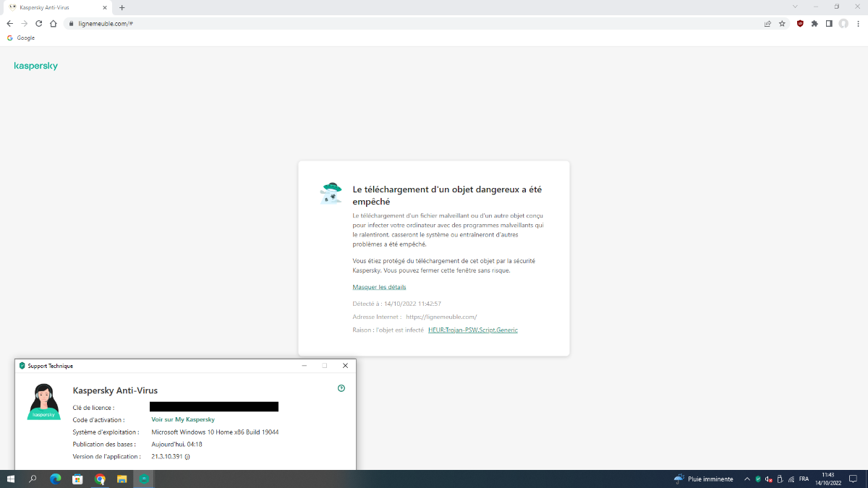Open the Windows Start menu

point(11,479)
